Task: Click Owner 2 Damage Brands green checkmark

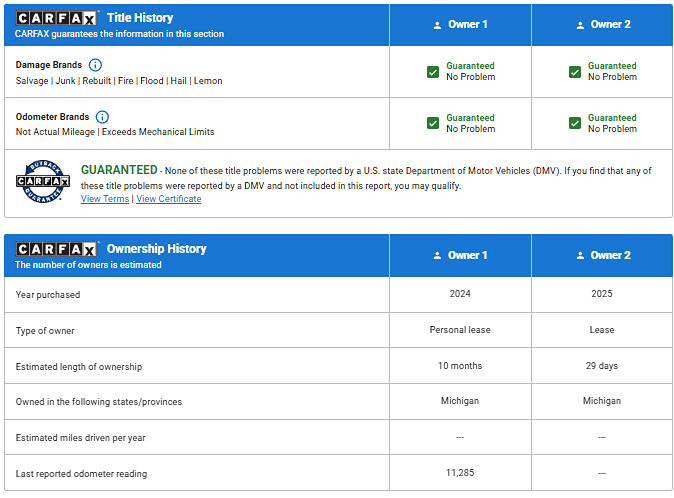Action: pos(575,72)
